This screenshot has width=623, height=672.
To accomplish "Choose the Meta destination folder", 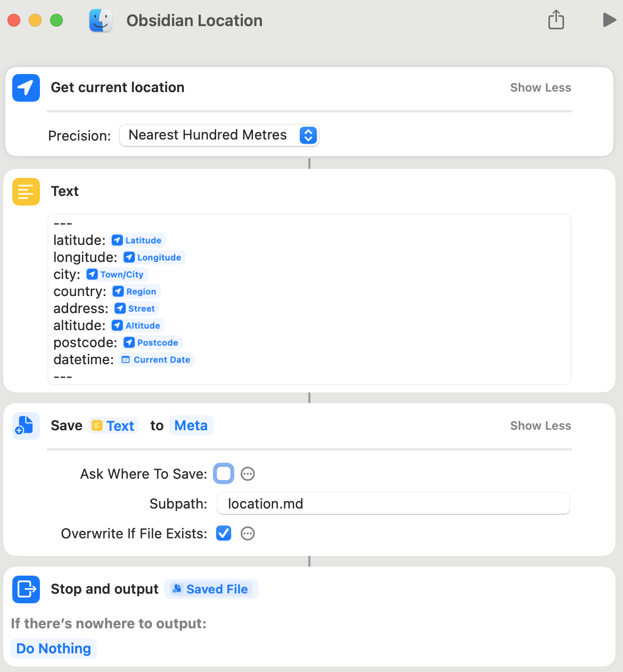I will coord(191,426).
